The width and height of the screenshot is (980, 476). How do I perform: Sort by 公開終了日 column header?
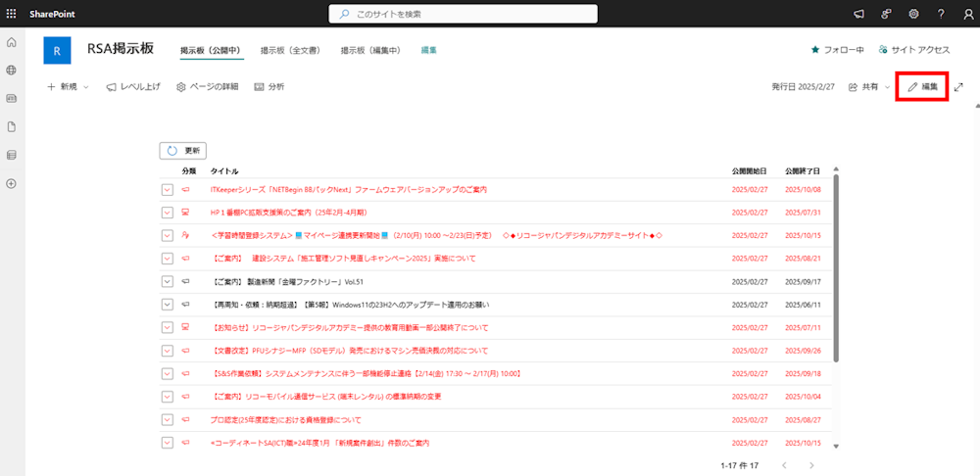[x=804, y=170]
